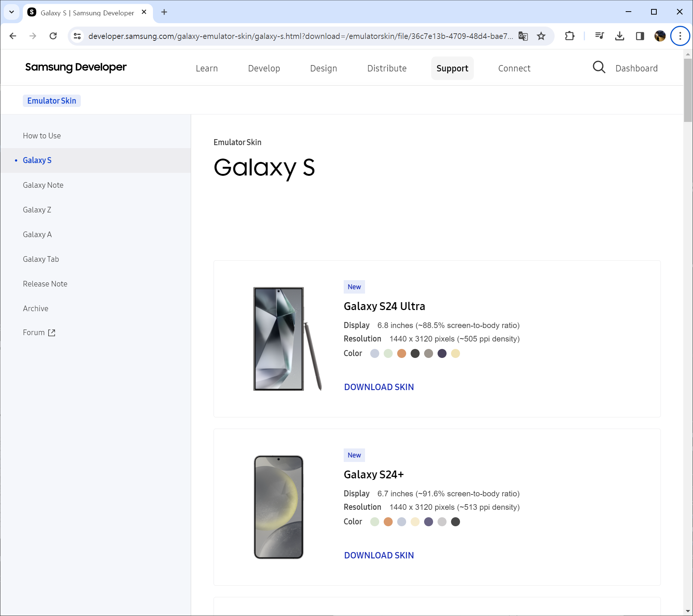The height and width of the screenshot is (616, 693).
Task: Close the Galaxy S Samsung Developer tab
Action: click(x=144, y=12)
